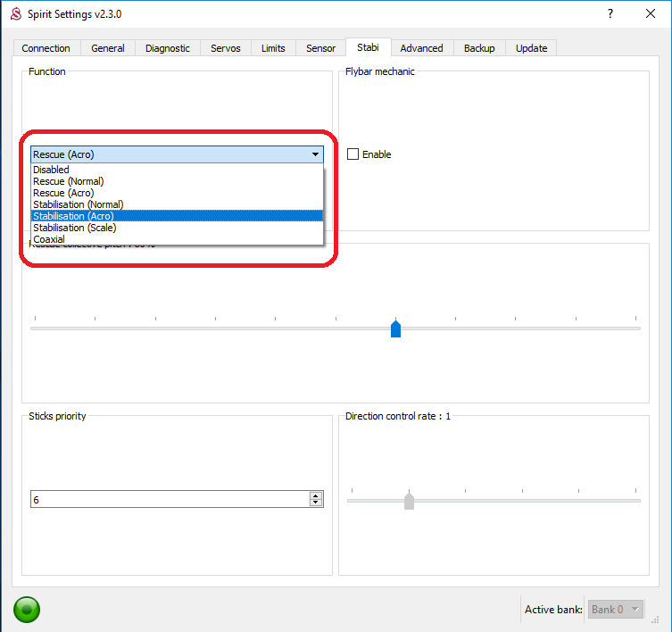Image resolution: width=672 pixels, height=632 pixels.
Task: Enable the Flybar mechanic checkbox
Action: tap(353, 154)
